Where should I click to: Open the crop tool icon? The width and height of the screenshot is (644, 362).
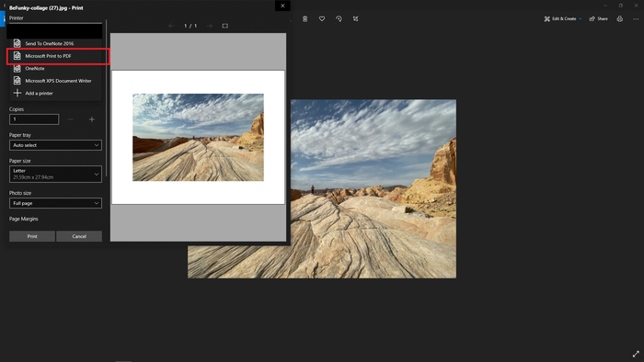(356, 19)
